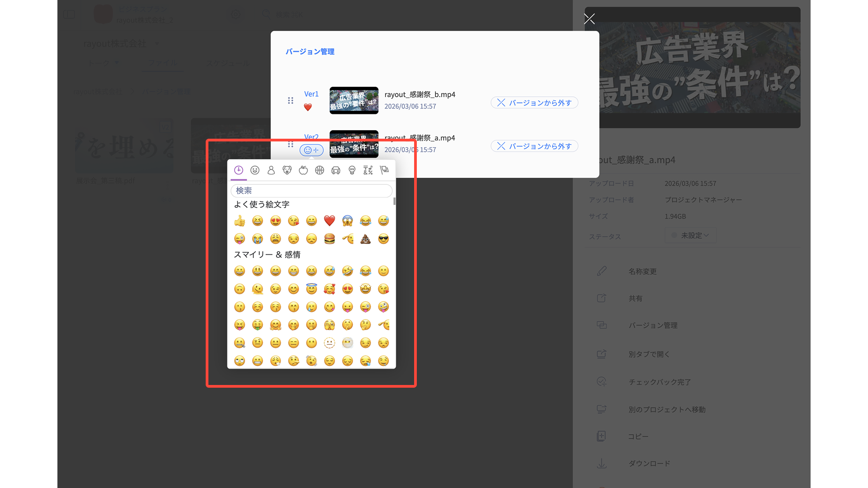Viewport: 868px width, 488px height.
Task: Select the Objects lightbulb emoji category
Action: (x=352, y=170)
